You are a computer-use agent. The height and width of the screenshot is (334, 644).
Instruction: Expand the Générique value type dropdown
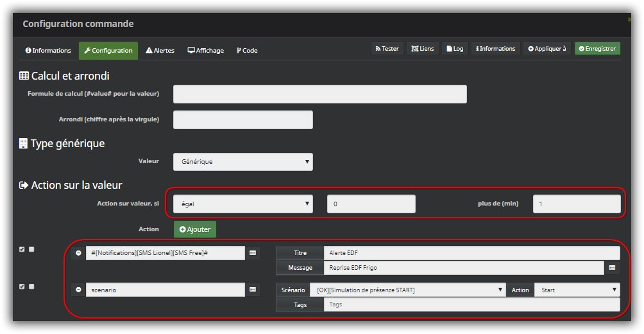click(242, 162)
